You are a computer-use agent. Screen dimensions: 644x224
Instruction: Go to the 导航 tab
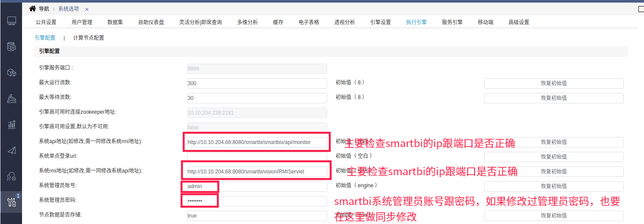44,9
